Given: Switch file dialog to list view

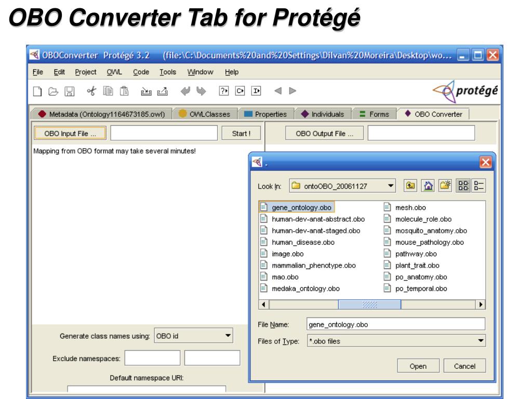Looking at the screenshot, I should 463,185.
